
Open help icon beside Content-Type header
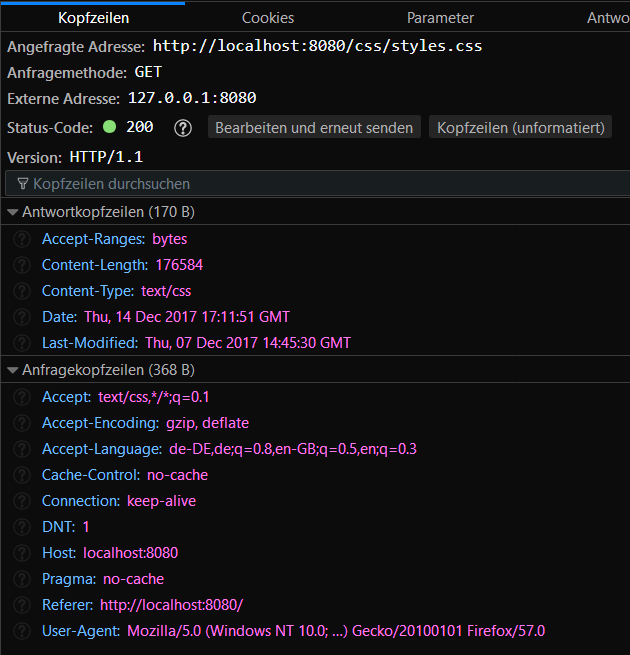(x=22, y=291)
